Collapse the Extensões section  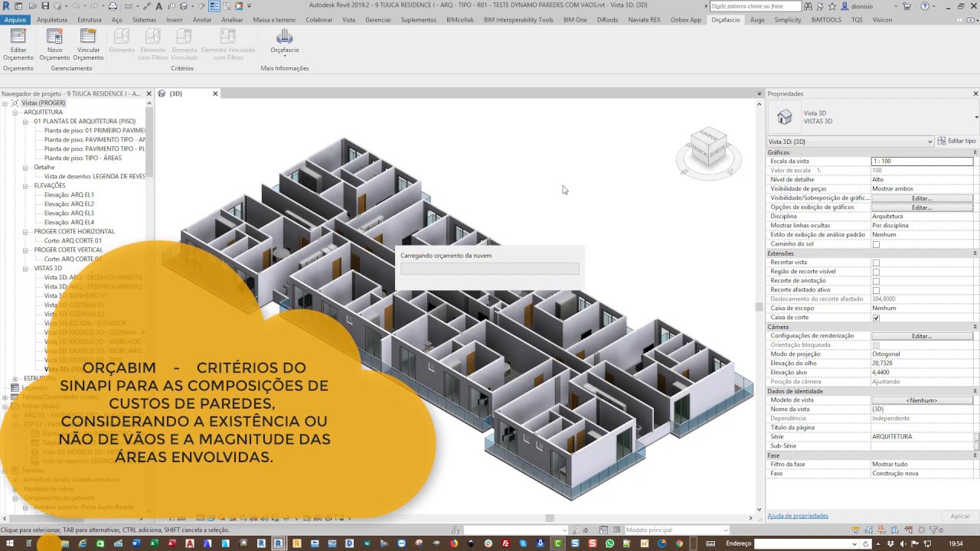pos(975,253)
